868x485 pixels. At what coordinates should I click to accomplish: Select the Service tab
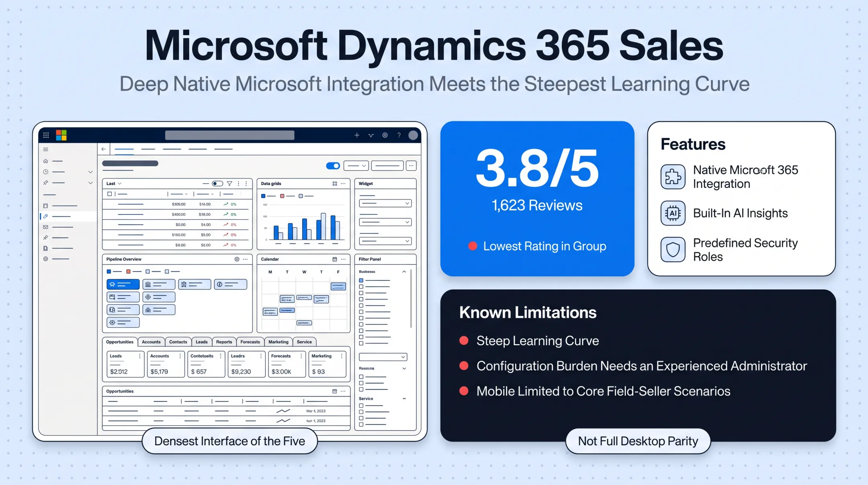pos(304,342)
